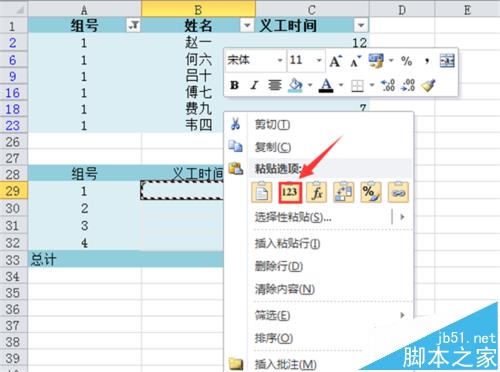
Task: Click the Copy icon beside 复制(C)
Action: [x=235, y=146]
